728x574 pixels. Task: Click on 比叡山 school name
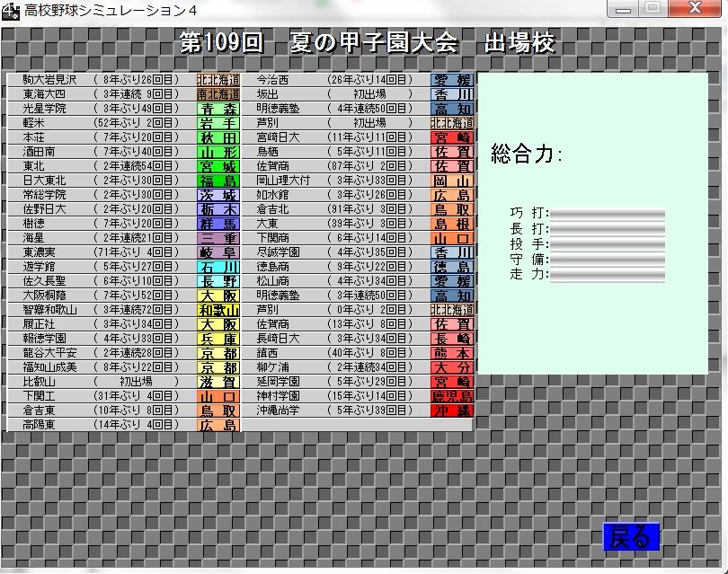(39, 382)
